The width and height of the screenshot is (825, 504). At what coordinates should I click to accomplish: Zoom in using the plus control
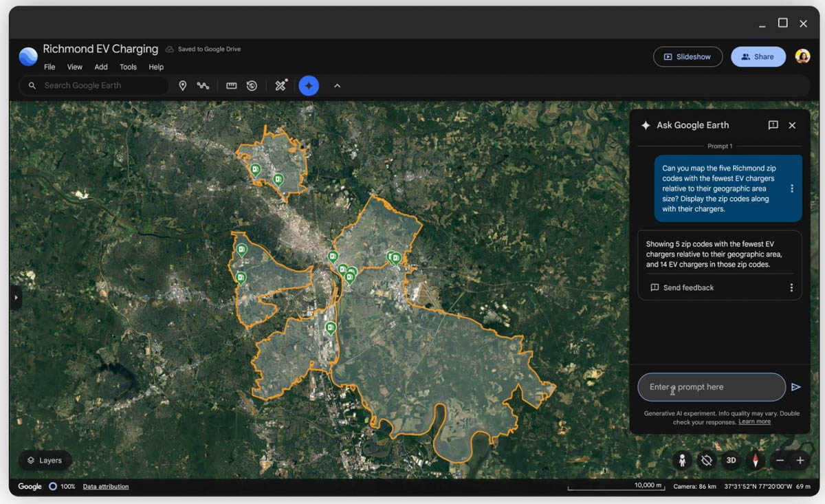click(x=802, y=460)
